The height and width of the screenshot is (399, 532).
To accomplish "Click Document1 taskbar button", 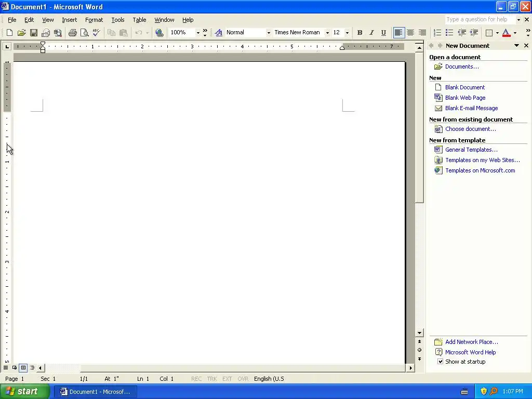I will click(96, 392).
